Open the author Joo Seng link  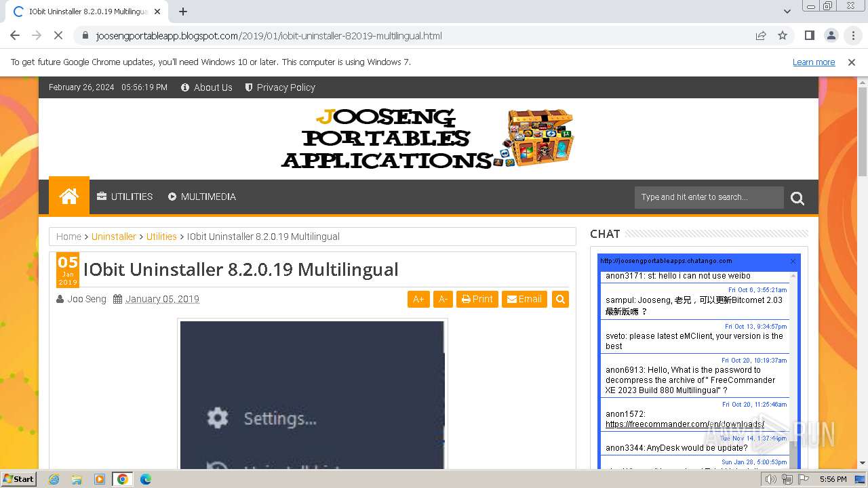(87, 299)
